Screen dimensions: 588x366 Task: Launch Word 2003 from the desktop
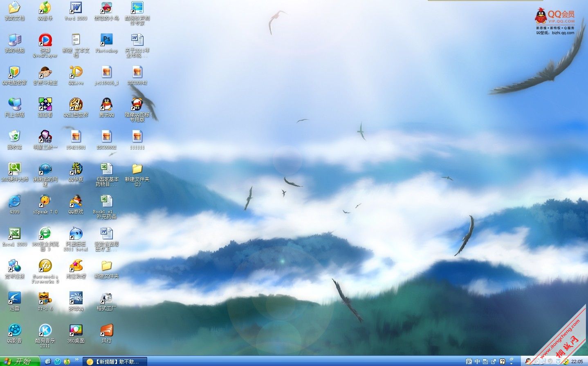(x=76, y=8)
